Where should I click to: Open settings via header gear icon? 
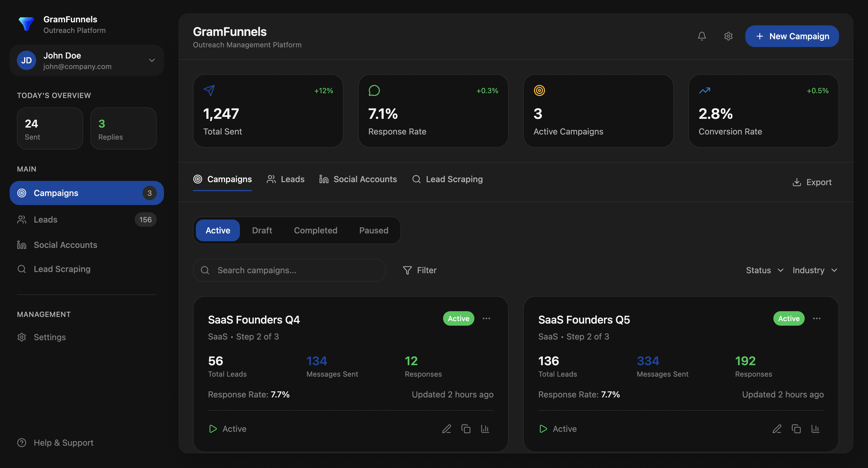(728, 36)
